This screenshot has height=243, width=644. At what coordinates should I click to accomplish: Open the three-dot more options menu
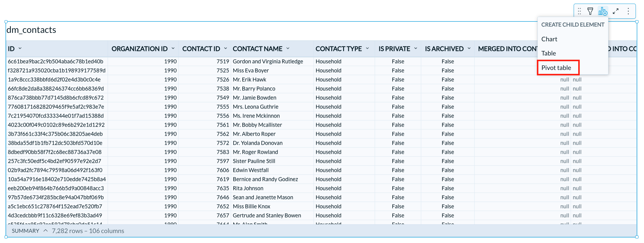point(628,11)
